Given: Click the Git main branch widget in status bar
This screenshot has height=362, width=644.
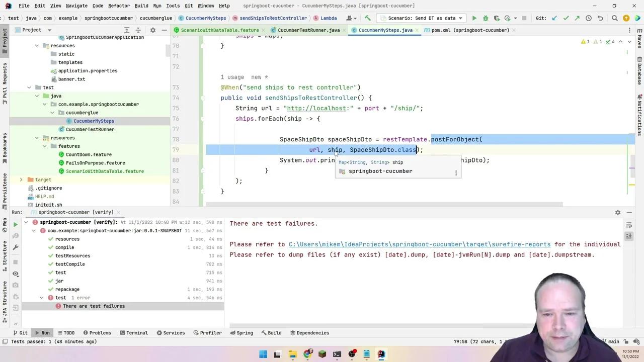Looking at the screenshot, I should click(x=615, y=341).
